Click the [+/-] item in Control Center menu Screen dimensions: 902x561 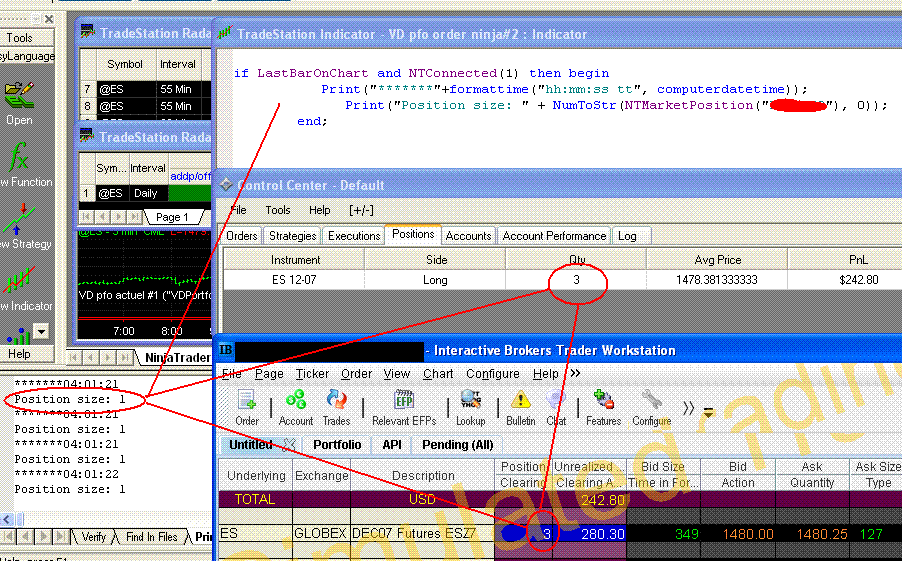point(361,210)
